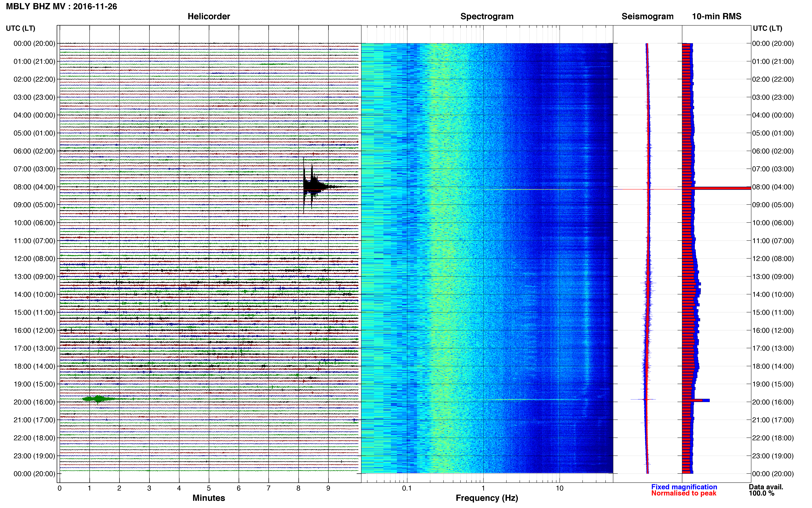This screenshot has height=508, width=812.
Task: Click the '0.1' frequency axis tick label
Action: point(407,488)
